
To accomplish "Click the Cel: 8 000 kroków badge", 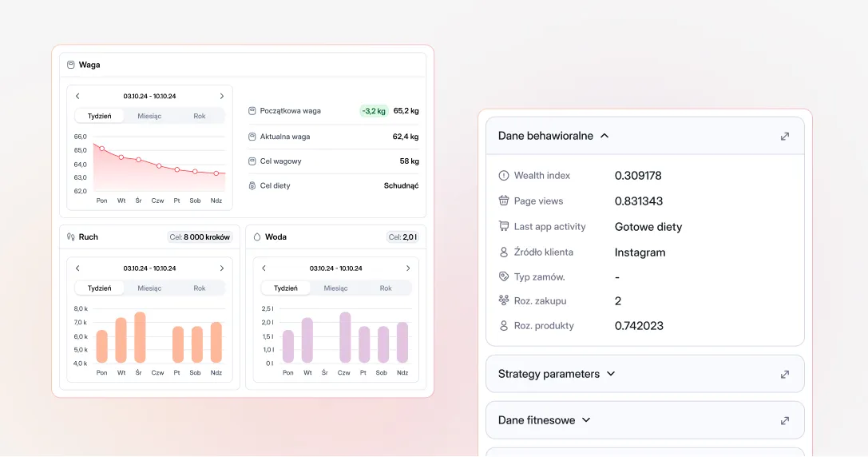I will coord(200,237).
